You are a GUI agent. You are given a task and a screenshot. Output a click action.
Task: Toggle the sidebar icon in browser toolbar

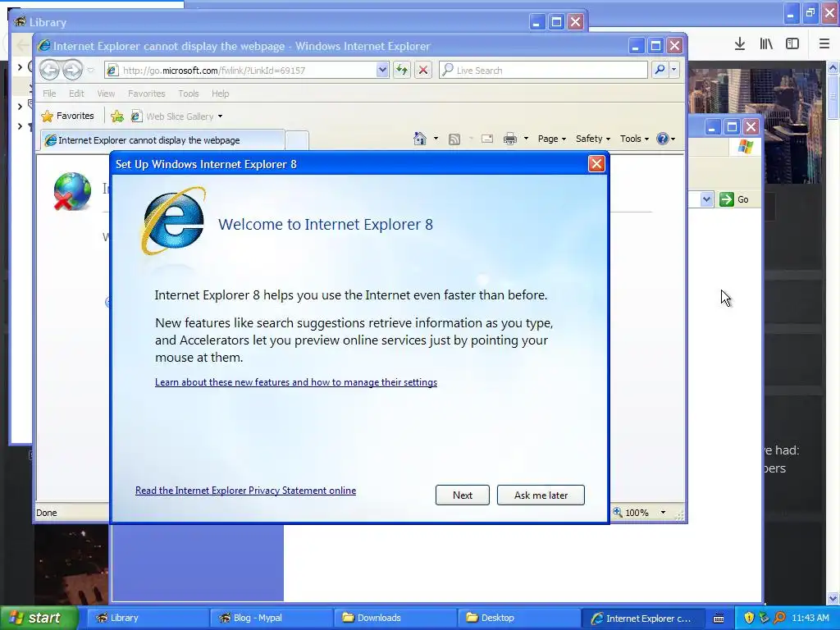pyautogui.click(x=792, y=43)
